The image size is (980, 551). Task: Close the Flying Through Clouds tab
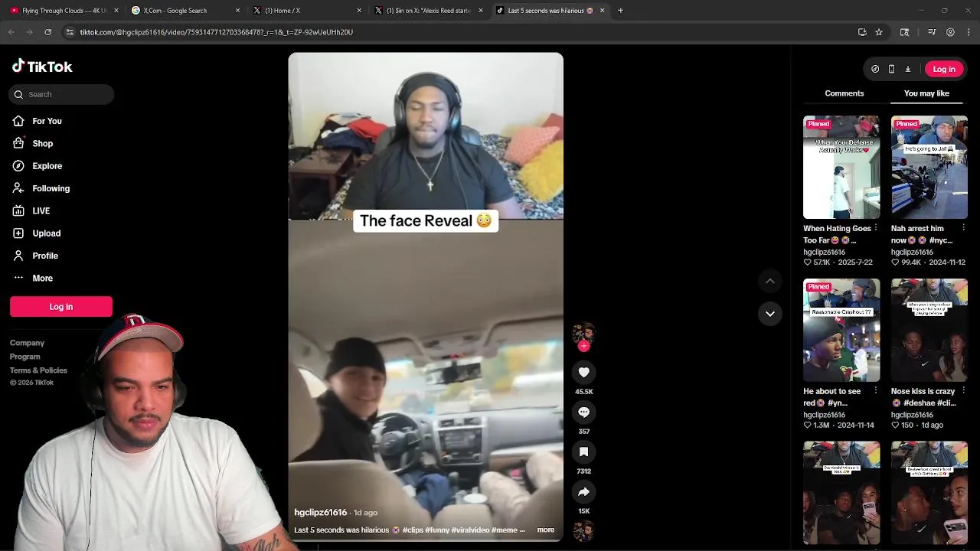[x=116, y=11]
